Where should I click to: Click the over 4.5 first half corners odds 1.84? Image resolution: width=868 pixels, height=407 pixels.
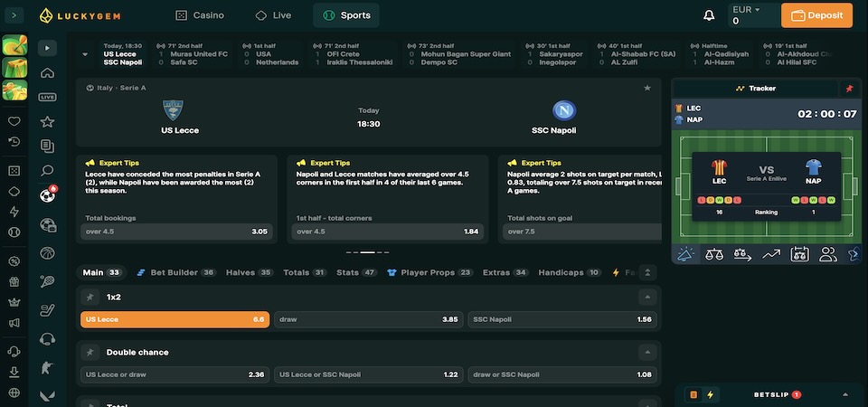(x=388, y=232)
